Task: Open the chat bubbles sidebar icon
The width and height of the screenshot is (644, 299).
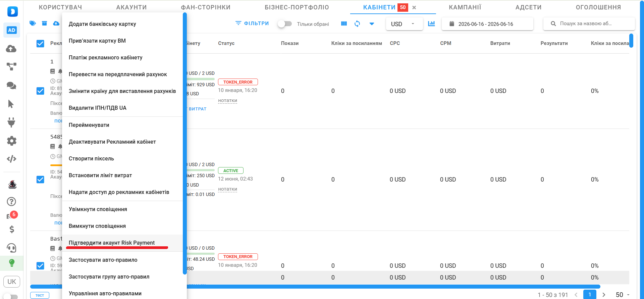Action: point(11,85)
